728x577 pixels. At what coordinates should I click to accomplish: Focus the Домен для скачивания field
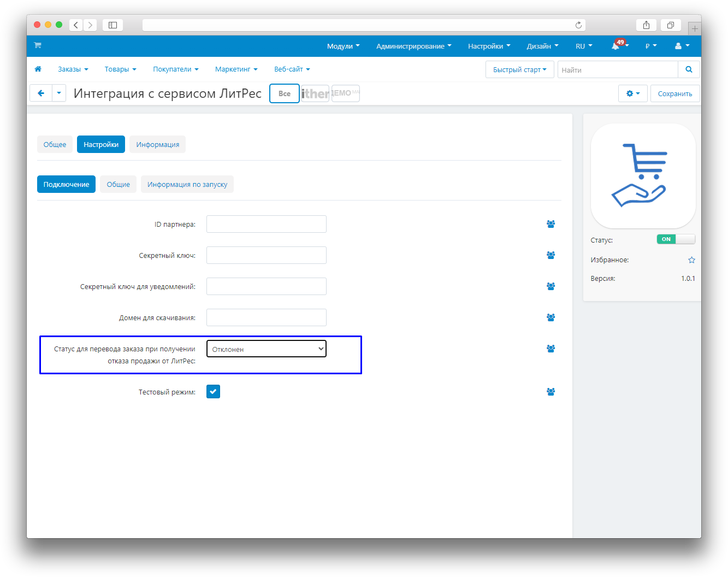click(x=267, y=317)
